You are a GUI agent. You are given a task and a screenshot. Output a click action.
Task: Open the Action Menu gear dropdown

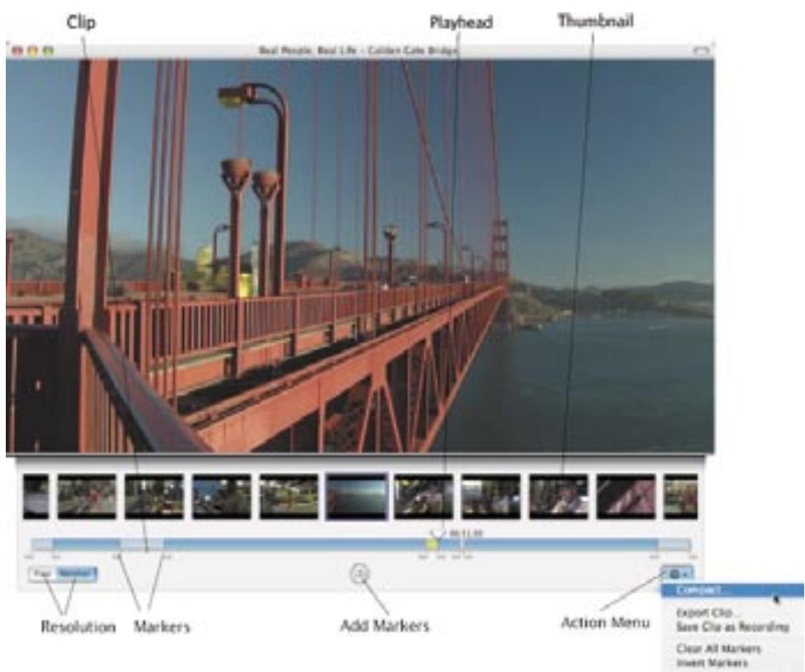pos(678,574)
